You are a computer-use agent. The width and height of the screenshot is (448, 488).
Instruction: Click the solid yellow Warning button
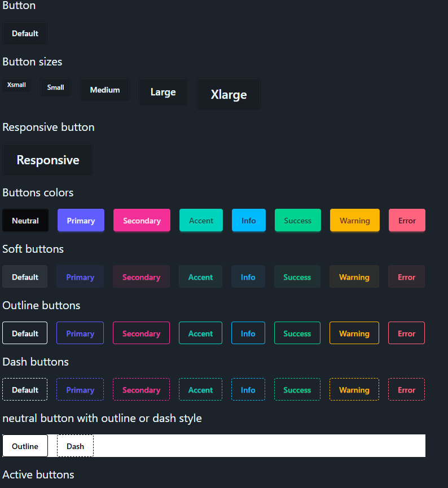tap(355, 221)
